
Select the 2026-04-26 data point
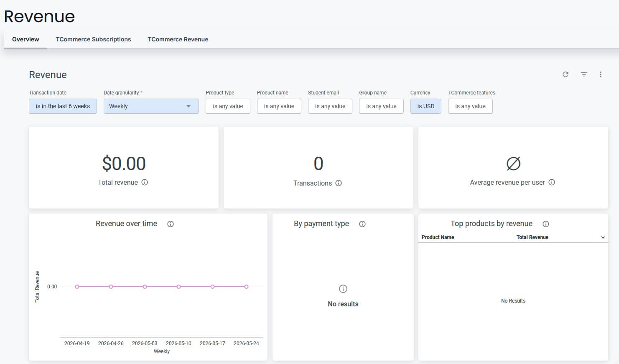[x=111, y=287]
